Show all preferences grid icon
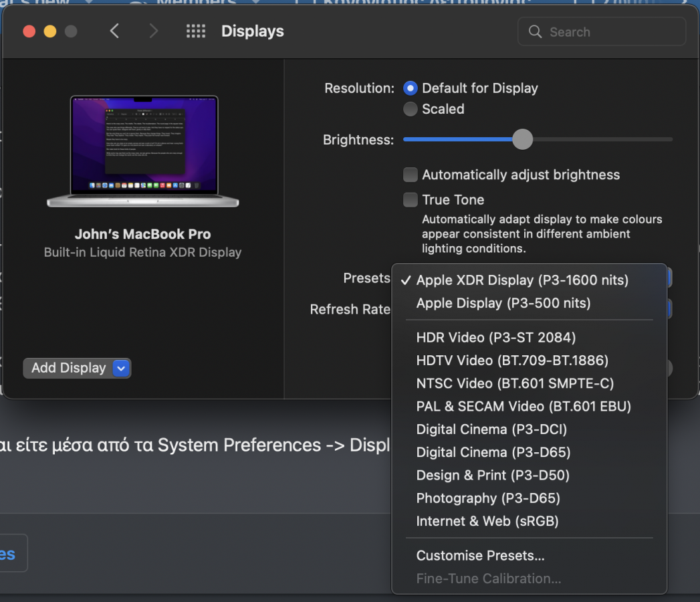Image resolution: width=700 pixels, height=602 pixels. pos(195,31)
